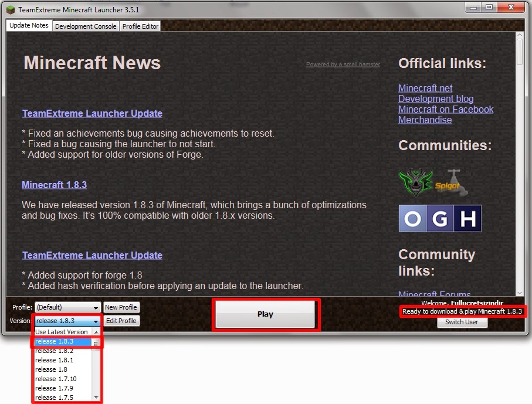
Task: Click the news pane scrollbar thumb
Action: (x=520, y=52)
